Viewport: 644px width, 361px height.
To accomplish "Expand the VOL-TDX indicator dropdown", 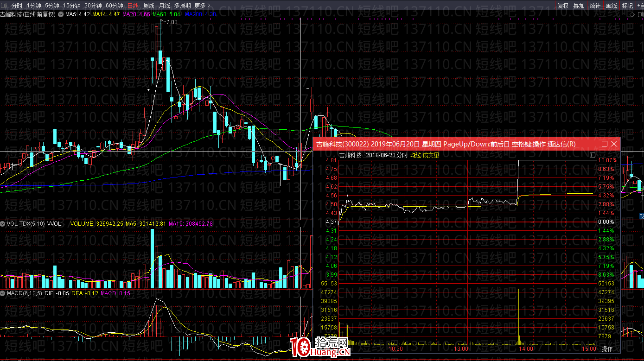I will [3, 224].
